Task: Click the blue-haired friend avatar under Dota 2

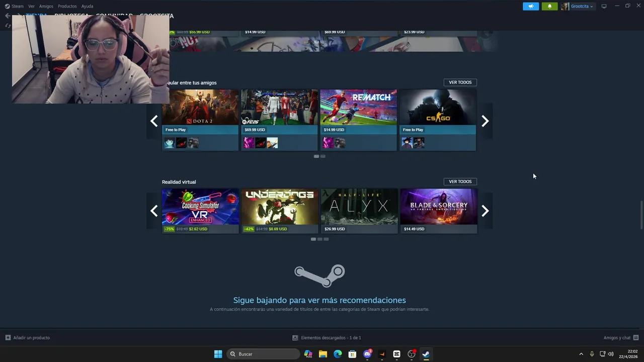Action: click(170, 143)
